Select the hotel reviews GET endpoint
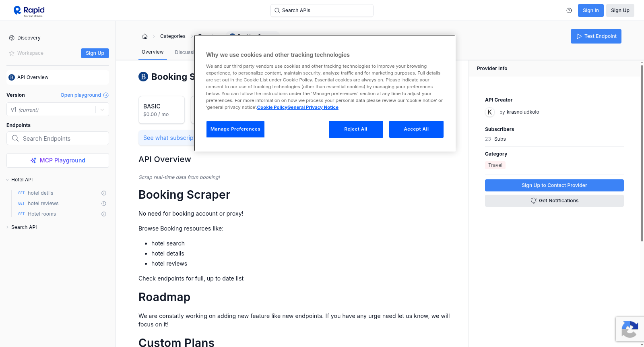The height and width of the screenshot is (347, 644). point(43,204)
